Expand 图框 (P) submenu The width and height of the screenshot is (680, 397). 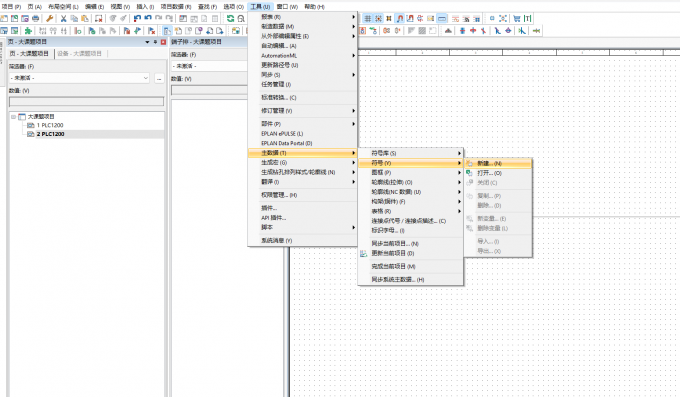(410, 173)
